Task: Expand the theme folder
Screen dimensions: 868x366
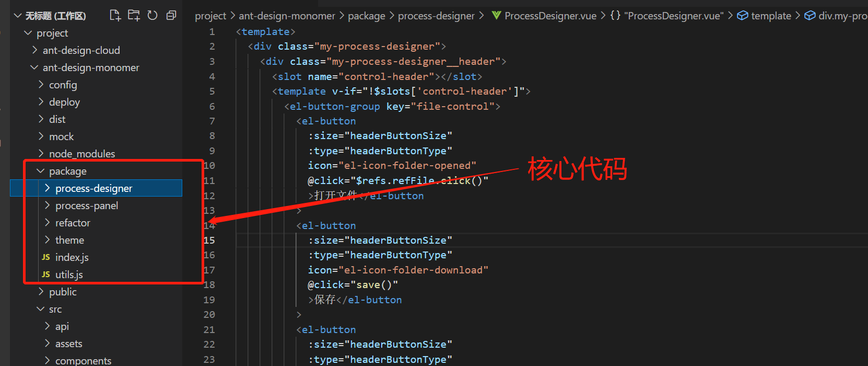Action: click(x=47, y=240)
